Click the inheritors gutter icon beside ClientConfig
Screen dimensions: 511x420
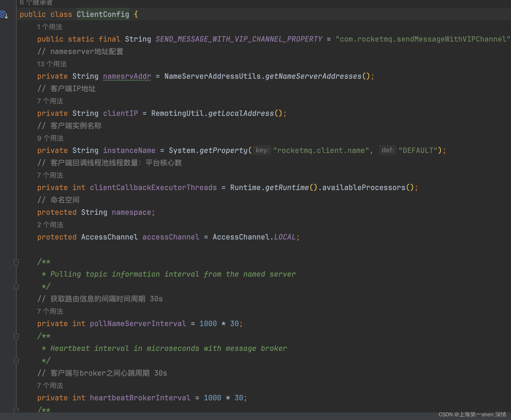[x=4, y=14]
